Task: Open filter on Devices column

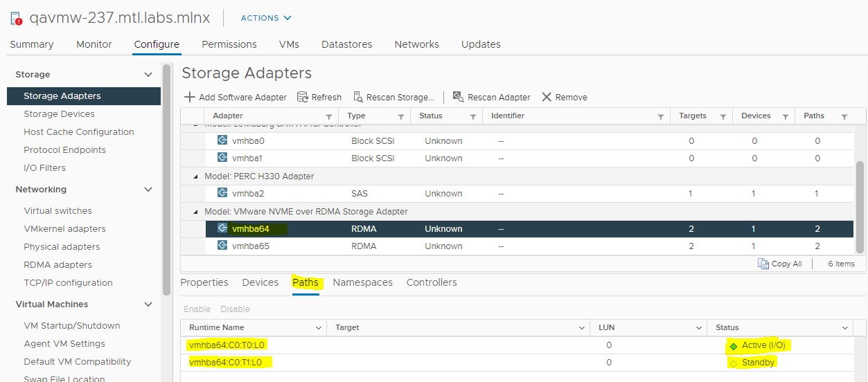Action: (x=785, y=116)
